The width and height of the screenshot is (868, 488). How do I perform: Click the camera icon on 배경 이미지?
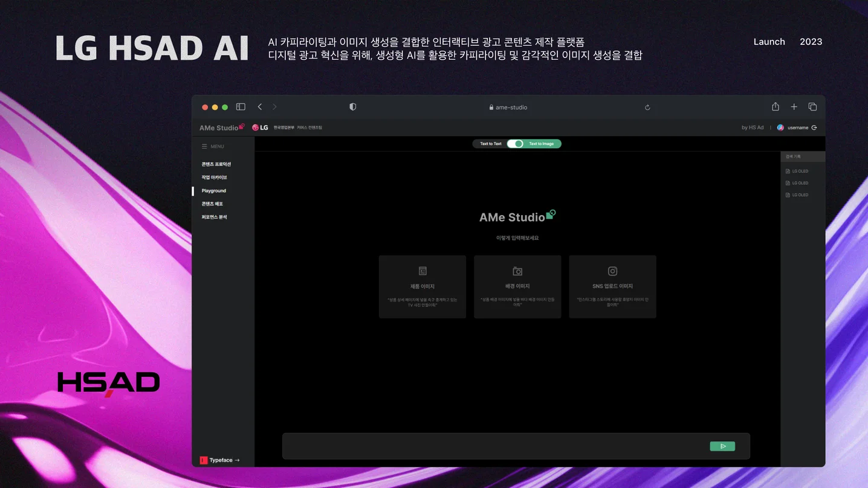[x=517, y=271]
